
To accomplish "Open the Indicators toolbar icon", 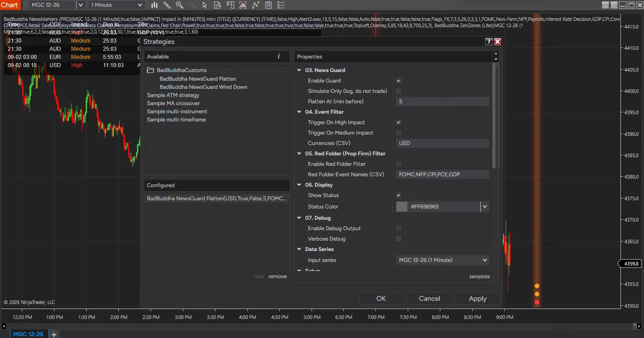I will 244,5.
